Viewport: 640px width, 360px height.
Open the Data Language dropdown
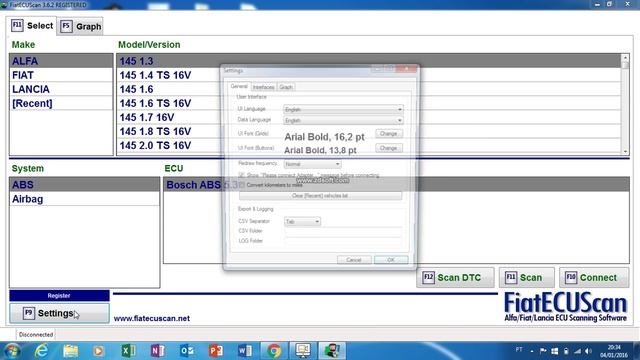343,120
